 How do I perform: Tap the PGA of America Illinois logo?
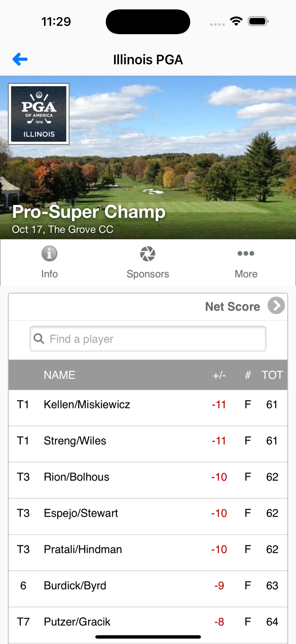[39, 114]
